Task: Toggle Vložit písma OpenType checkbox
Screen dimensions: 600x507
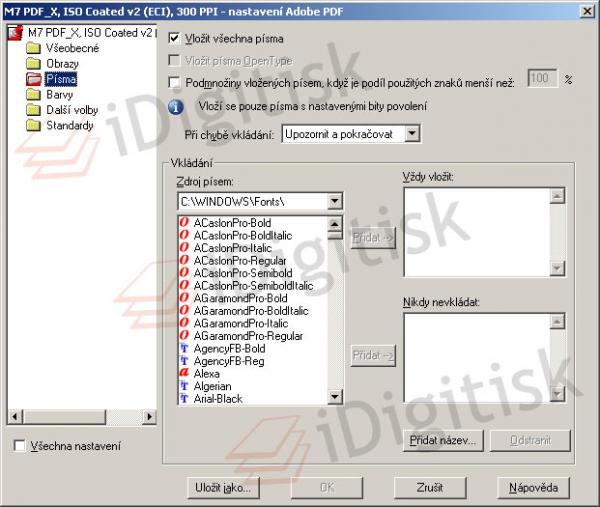Action: pos(174,60)
